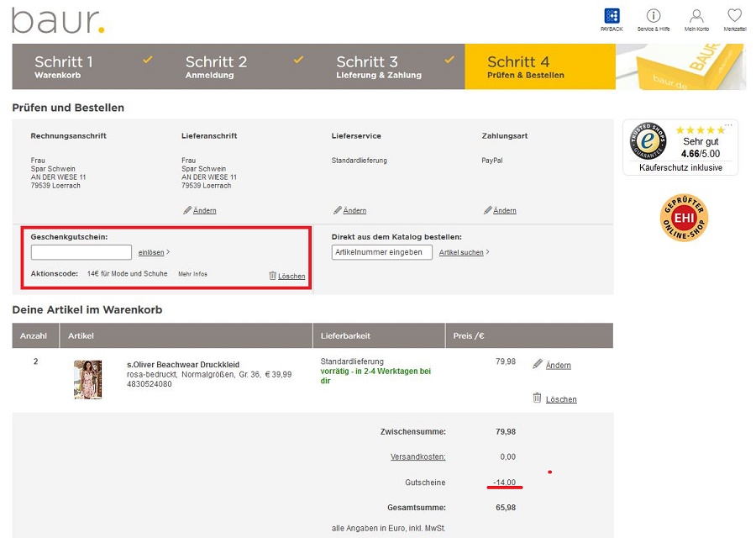Screen dimensions: 756x538
Task: Go to Schritt 1 Warenkorb
Action: (x=87, y=66)
